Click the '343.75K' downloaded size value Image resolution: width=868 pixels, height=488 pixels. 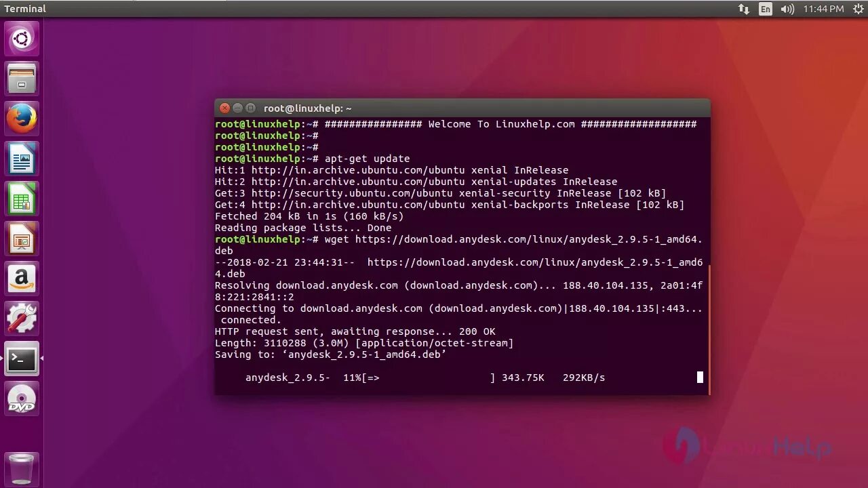point(523,378)
